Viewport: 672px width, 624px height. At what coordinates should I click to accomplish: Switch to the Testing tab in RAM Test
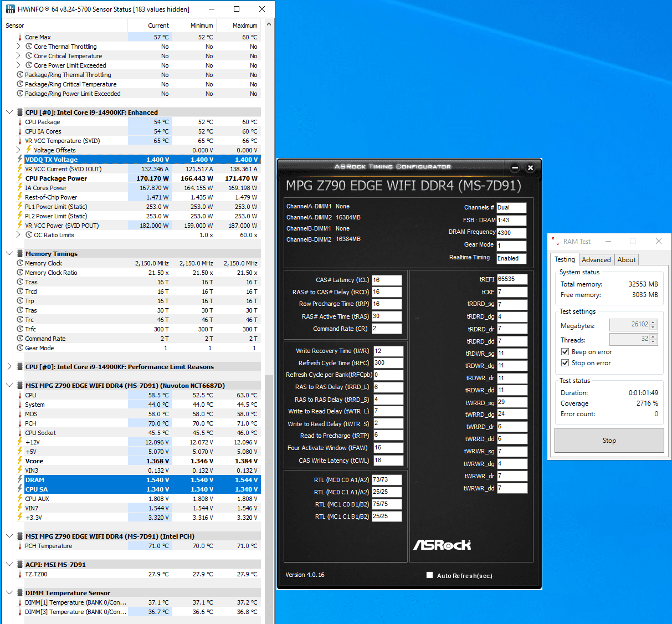coord(565,259)
